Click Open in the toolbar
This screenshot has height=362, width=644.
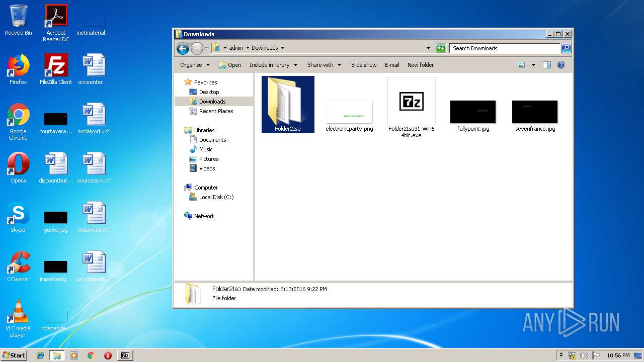click(x=230, y=65)
